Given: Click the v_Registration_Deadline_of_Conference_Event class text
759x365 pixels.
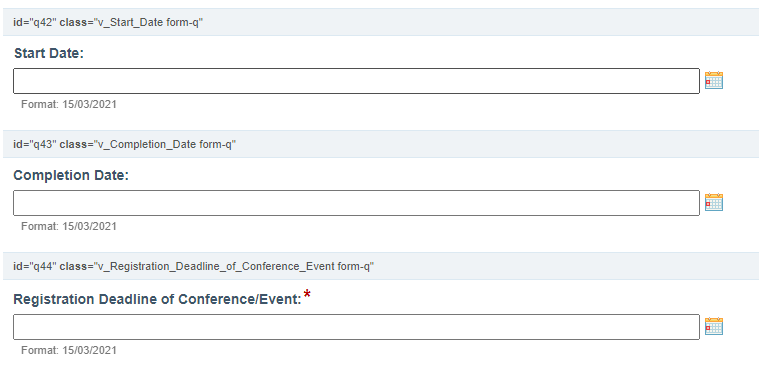Looking at the screenshot, I should coord(217,266).
